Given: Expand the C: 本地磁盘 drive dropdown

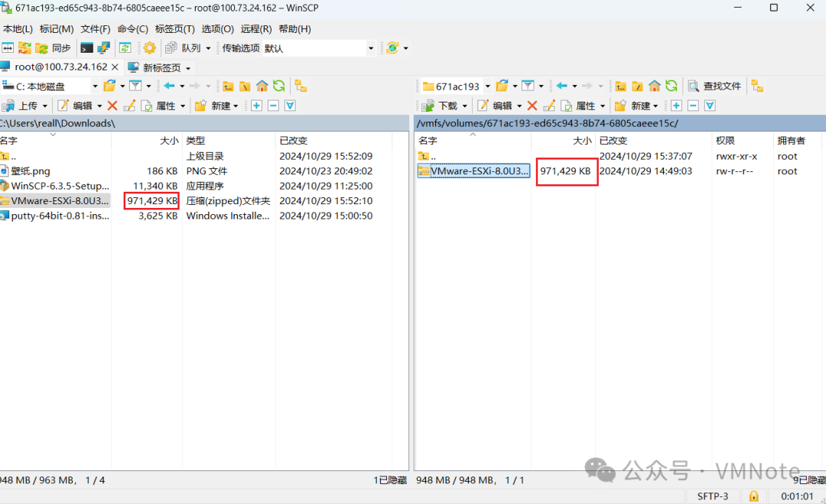Looking at the screenshot, I should click(95, 86).
